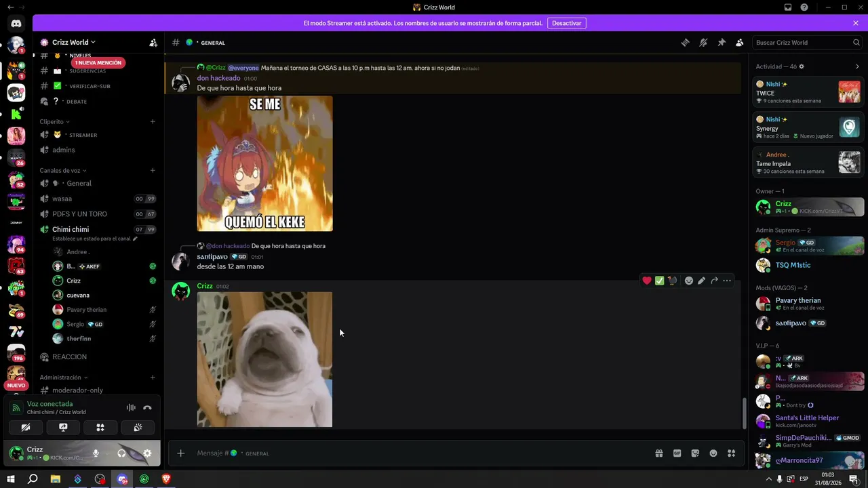Mute the microphone in user panel

coord(96,453)
